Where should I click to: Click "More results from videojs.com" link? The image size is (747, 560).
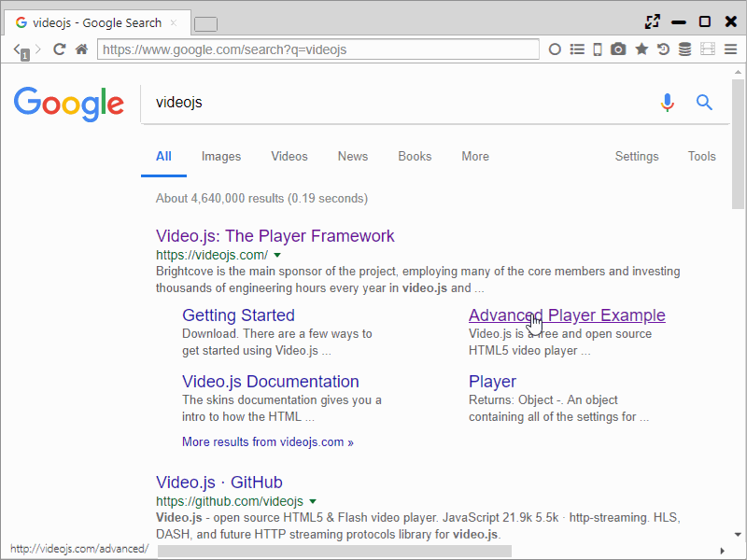(268, 441)
